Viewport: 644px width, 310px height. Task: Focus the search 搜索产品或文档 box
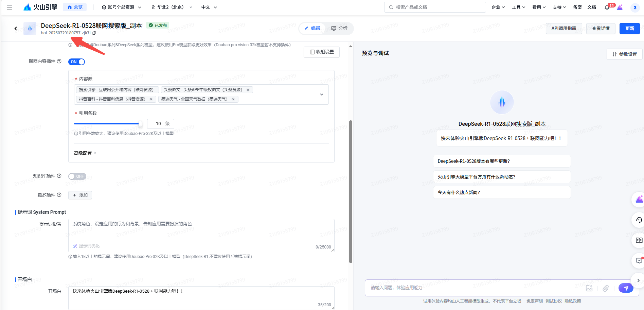tap(435, 7)
